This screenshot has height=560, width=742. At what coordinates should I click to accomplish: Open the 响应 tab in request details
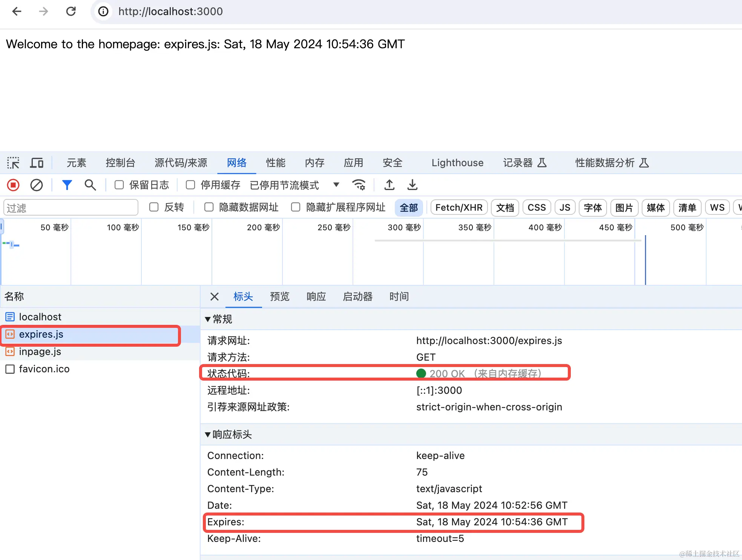316,297
